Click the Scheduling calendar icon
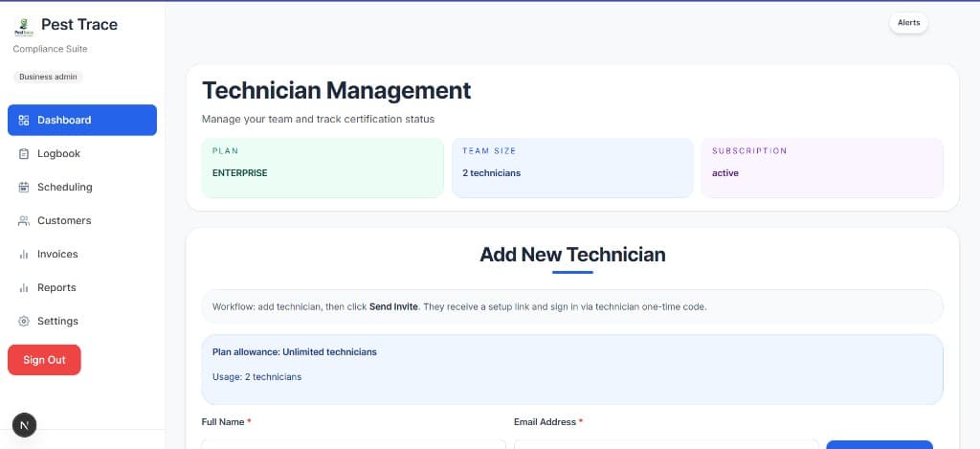 [x=24, y=187]
